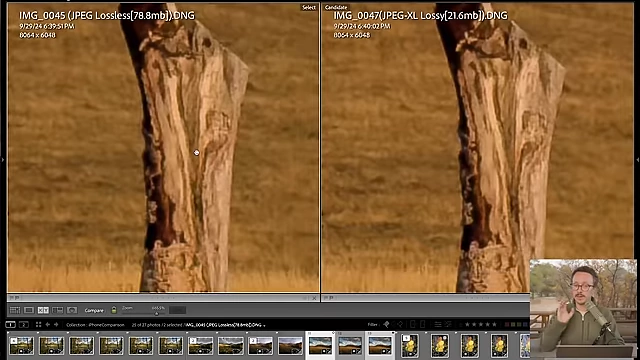The width and height of the screenshot is (640, 360).
Task: Click the IMG_0047 JPEG-XL Lossy filename overlay
Action: pos(420,16)
